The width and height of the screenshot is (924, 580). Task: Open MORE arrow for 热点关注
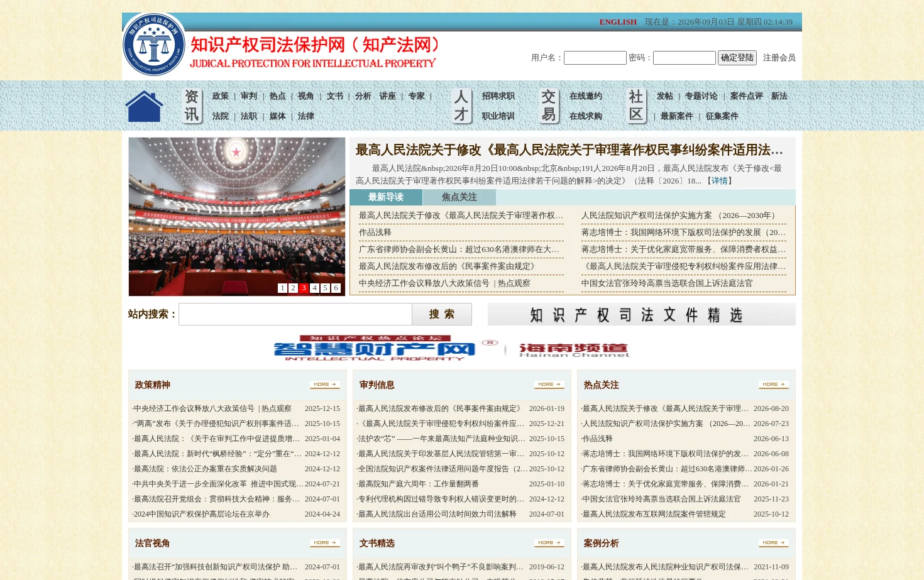point(774,385)
